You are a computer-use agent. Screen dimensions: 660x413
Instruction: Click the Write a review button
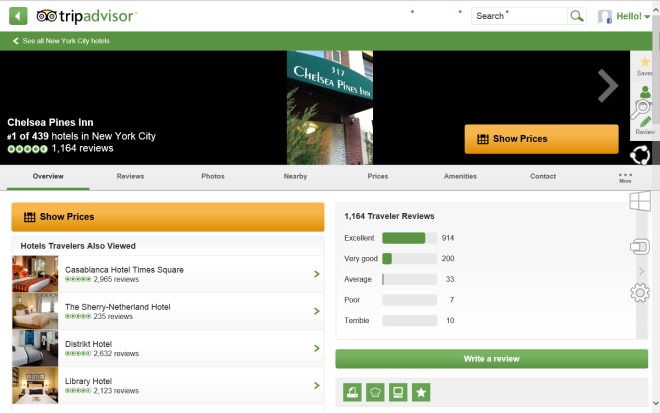pos(492,359)
